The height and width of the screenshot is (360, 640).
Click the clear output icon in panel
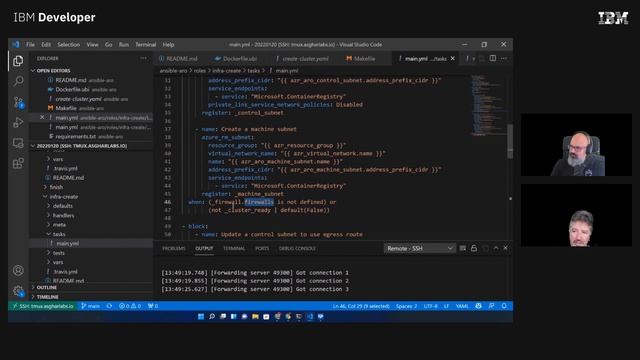pos(462,248)
